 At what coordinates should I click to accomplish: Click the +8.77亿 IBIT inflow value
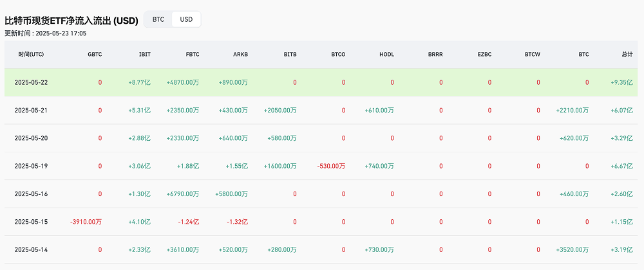[x=140, y=82]
